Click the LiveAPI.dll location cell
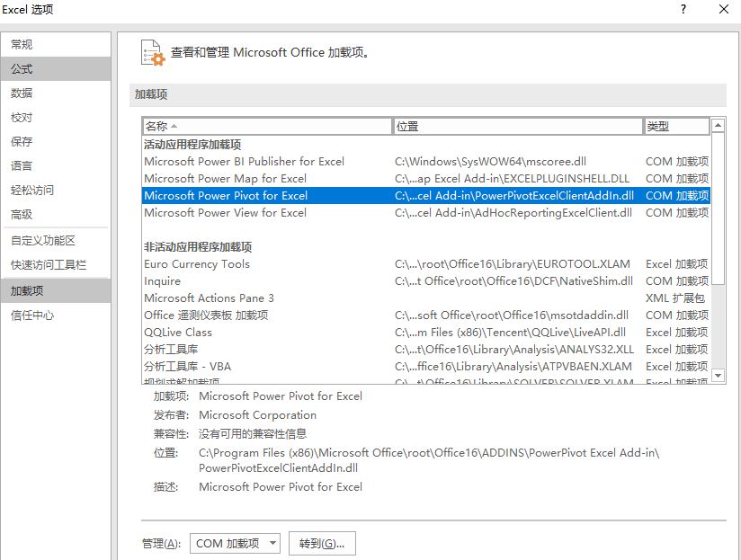This screenshot has width=741, height=560. click(511, 333)
